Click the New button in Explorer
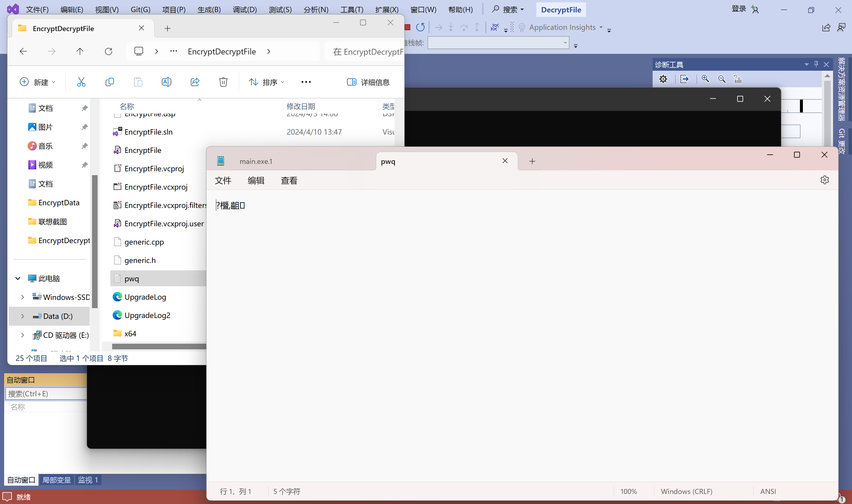This screenshot has width=852, height=504. (x=37, y=82)
